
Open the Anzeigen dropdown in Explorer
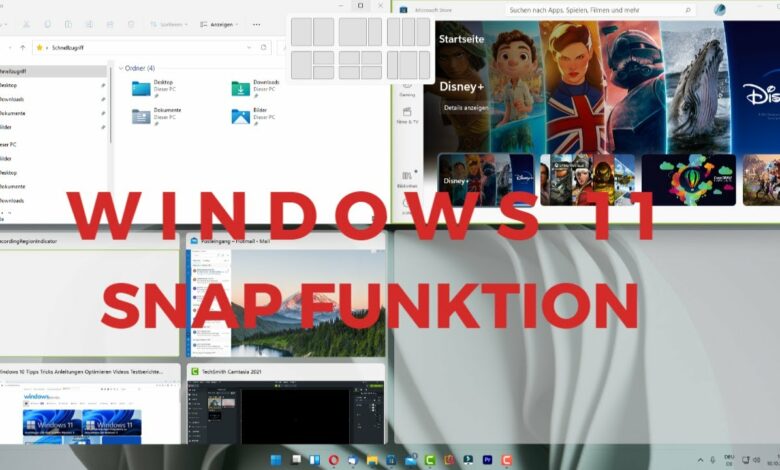tap(219, 24)
